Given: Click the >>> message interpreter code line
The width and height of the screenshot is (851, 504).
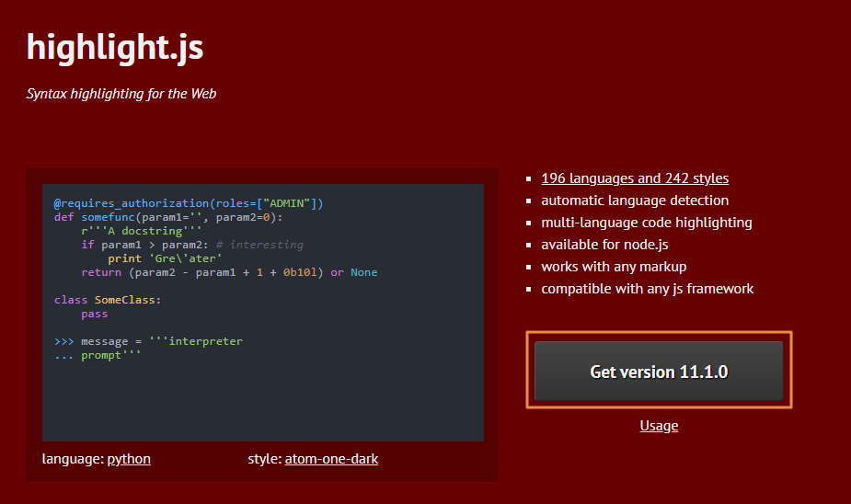Looking at the screenshot, I should coord(148,341).
